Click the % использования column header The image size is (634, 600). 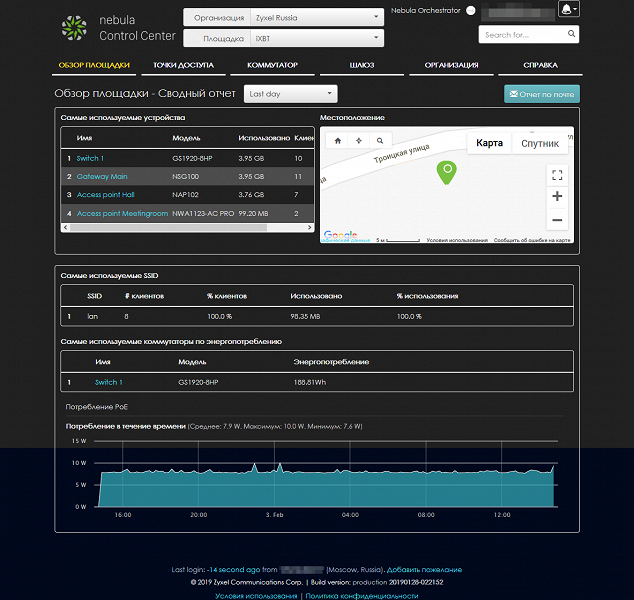(x=427, y=296)
